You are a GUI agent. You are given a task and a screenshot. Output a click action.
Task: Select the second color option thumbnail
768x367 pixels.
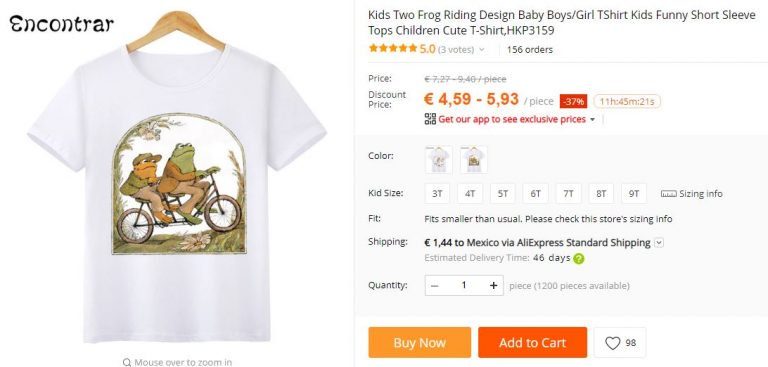[x=474, y=160]
